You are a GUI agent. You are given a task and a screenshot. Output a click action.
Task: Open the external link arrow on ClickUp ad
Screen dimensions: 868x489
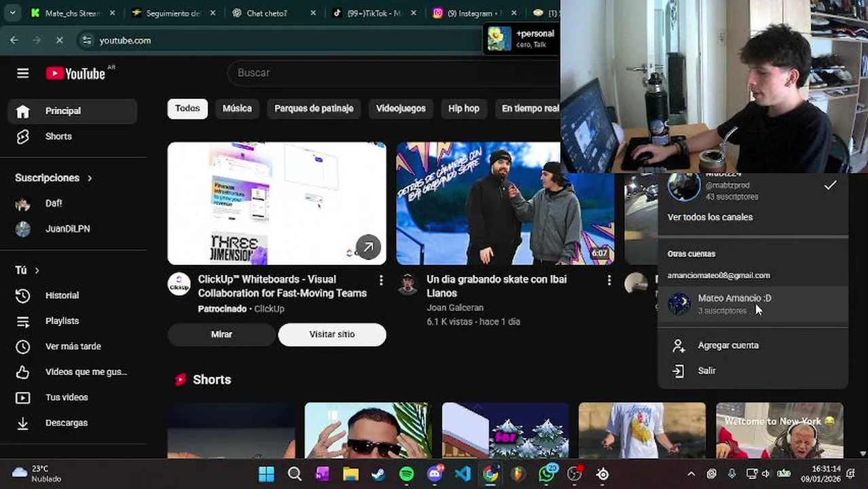pos(368,247)
